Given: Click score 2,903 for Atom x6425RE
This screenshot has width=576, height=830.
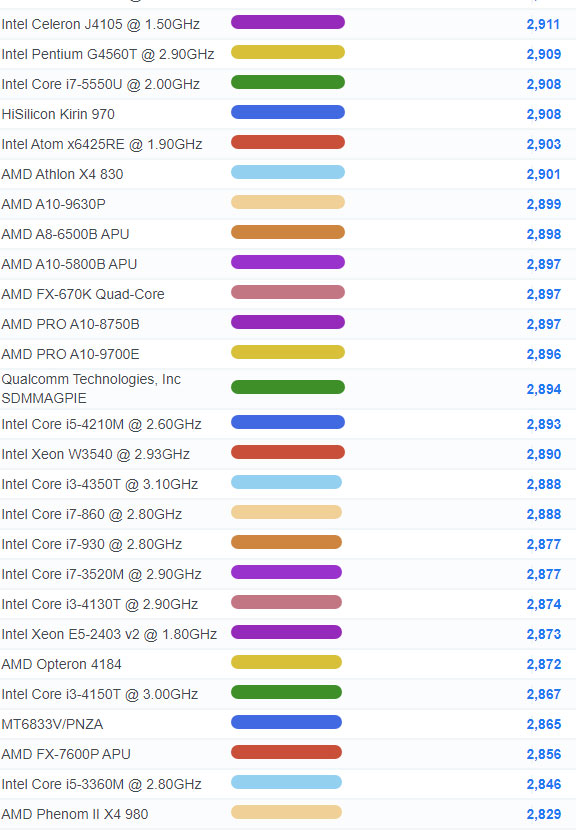Looking at the screenshot, I should pos(544,145).
